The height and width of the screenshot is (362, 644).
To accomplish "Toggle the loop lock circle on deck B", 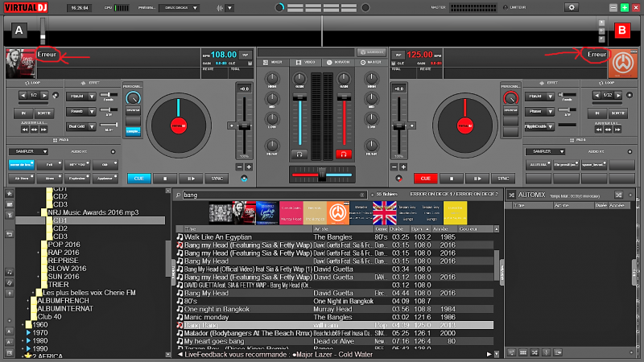I will (x=630, y=95).
